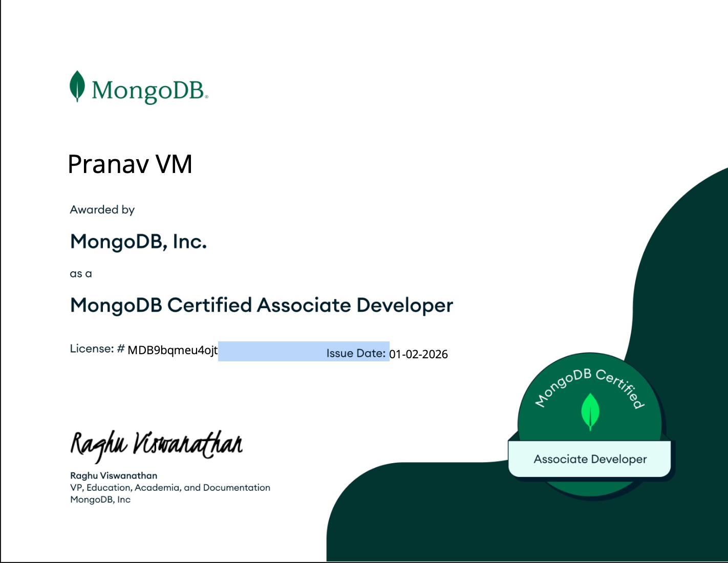Viewport: 728px width, 563px height.
Task: Click the empty blue highlighted selection area
Action: point(271,352)
